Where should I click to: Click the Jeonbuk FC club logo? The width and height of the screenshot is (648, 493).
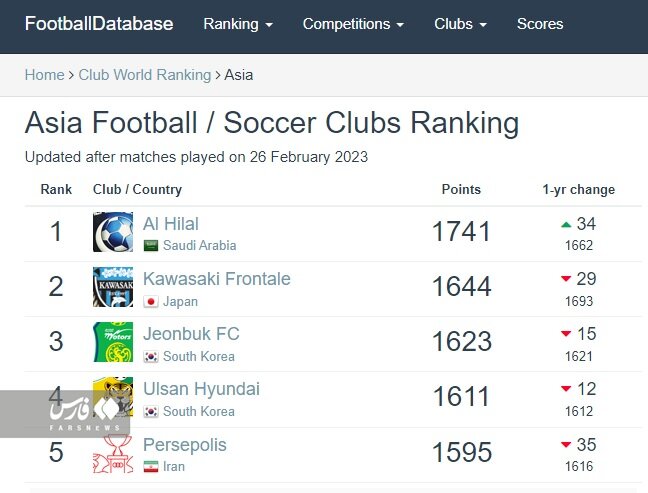click(x=113, y=342)
